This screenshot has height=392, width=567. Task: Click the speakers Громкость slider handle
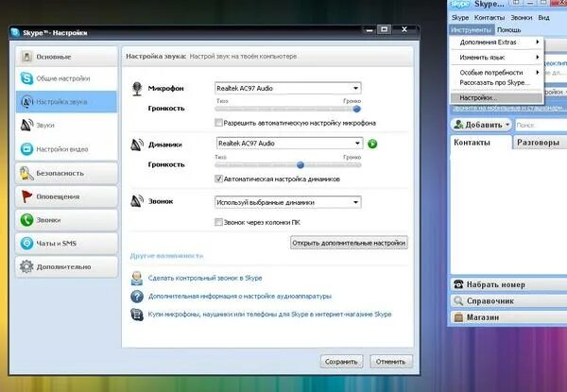[301, 165]
